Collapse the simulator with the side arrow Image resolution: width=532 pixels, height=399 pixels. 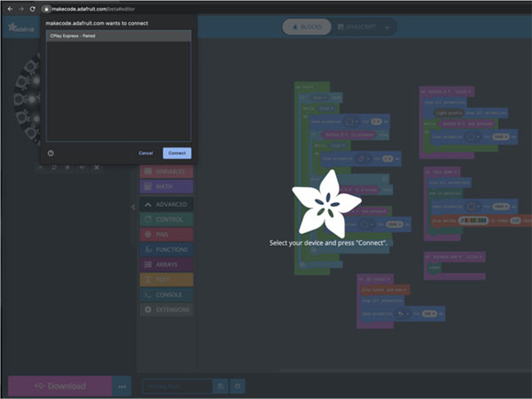tap(133, 207)
